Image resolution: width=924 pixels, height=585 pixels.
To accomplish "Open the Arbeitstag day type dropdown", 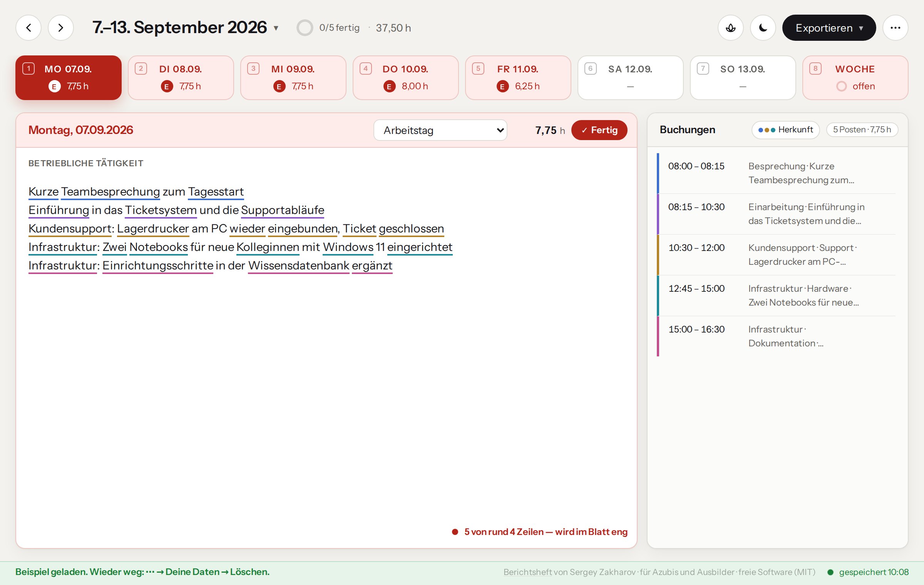I will 440,130.
